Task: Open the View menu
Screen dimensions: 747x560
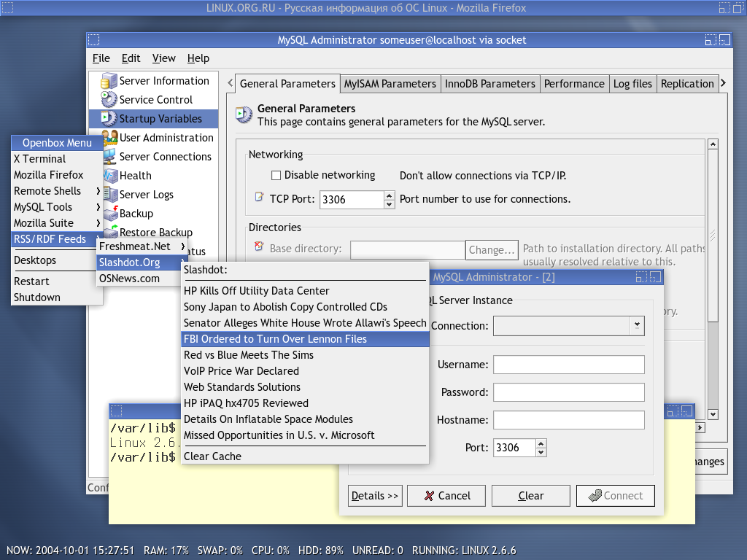Action: [164, 58]
